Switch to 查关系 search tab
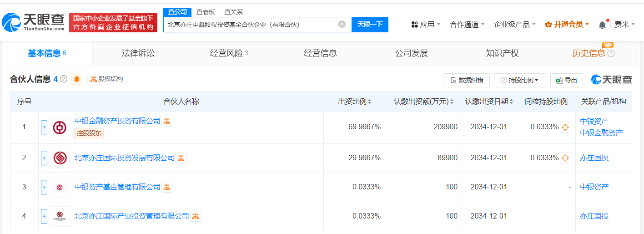Screen dimensions: 644x234 (234, 12)
